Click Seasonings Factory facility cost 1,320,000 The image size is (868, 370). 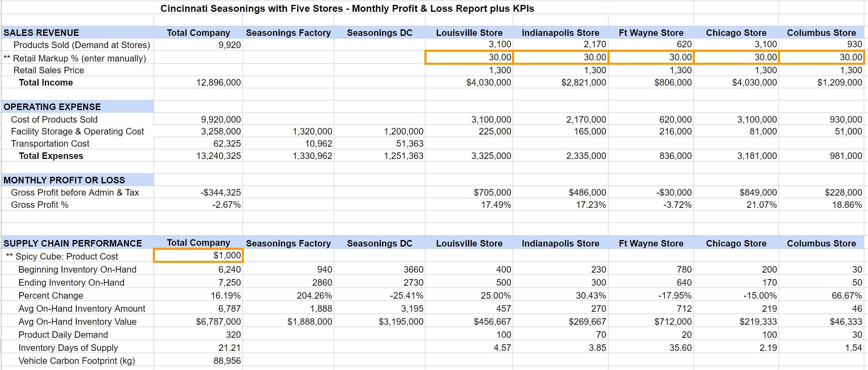pos(312,131)
